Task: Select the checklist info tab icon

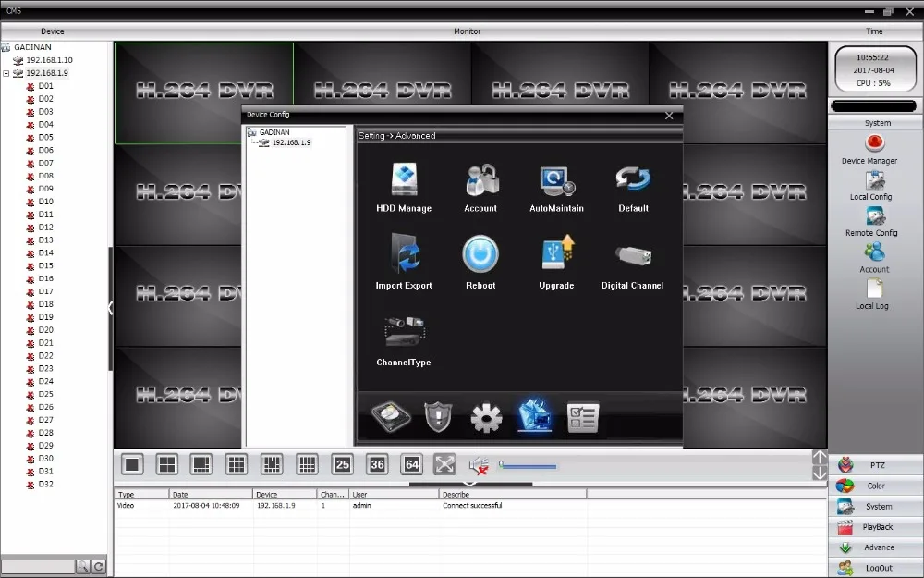Action: pos(583,418)
